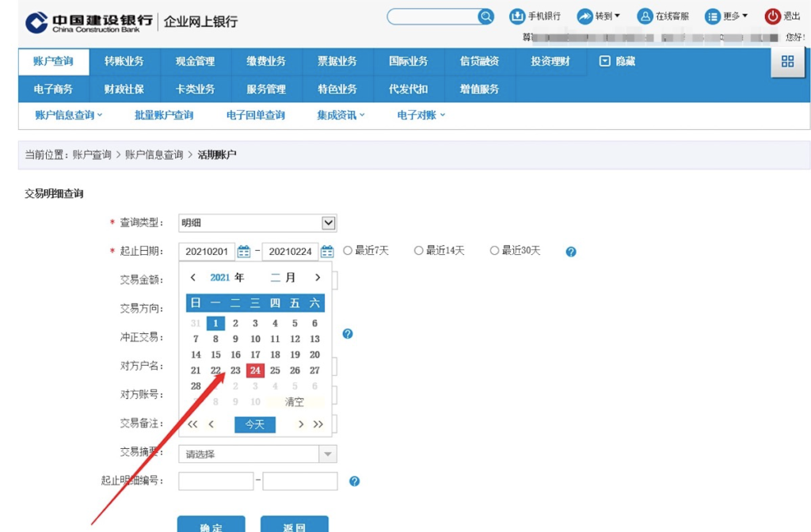
Task: Click 账户信息查询 in breadcrumb
Action: (x=154, y=154)
